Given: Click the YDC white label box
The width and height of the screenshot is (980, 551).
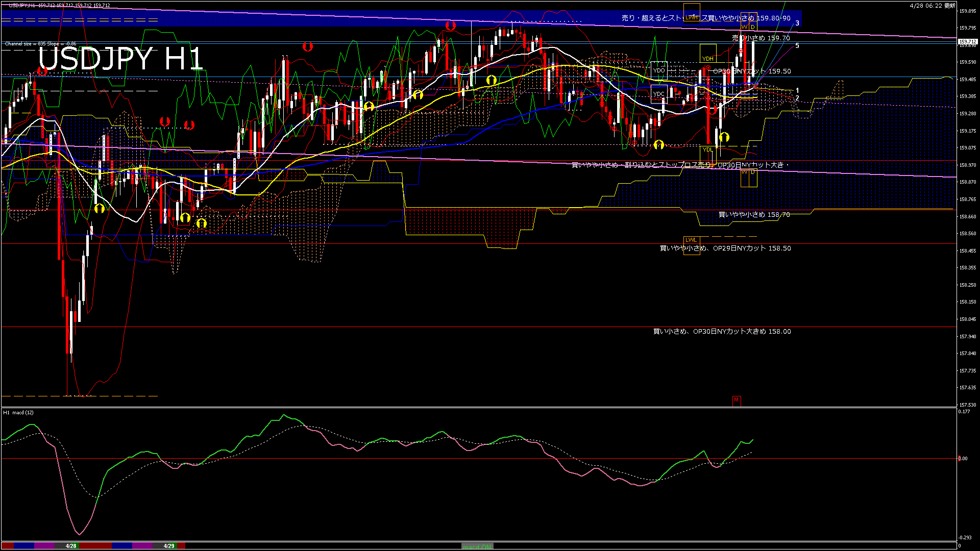Looking at the screenshot, I should (658, 94).
